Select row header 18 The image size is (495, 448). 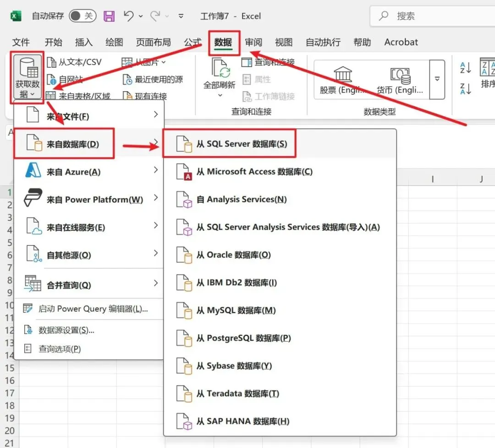[x=10, y=405]
